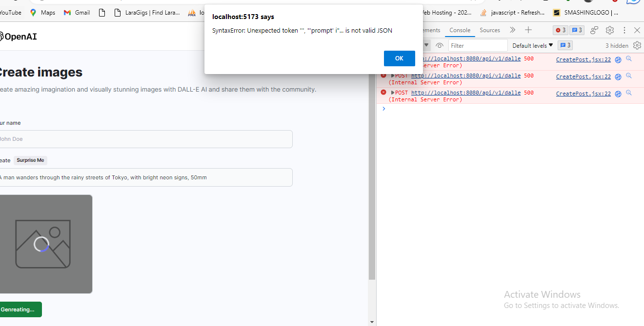Switch to the Sources tab
The image size is (644, 326).
click(489, 30)
